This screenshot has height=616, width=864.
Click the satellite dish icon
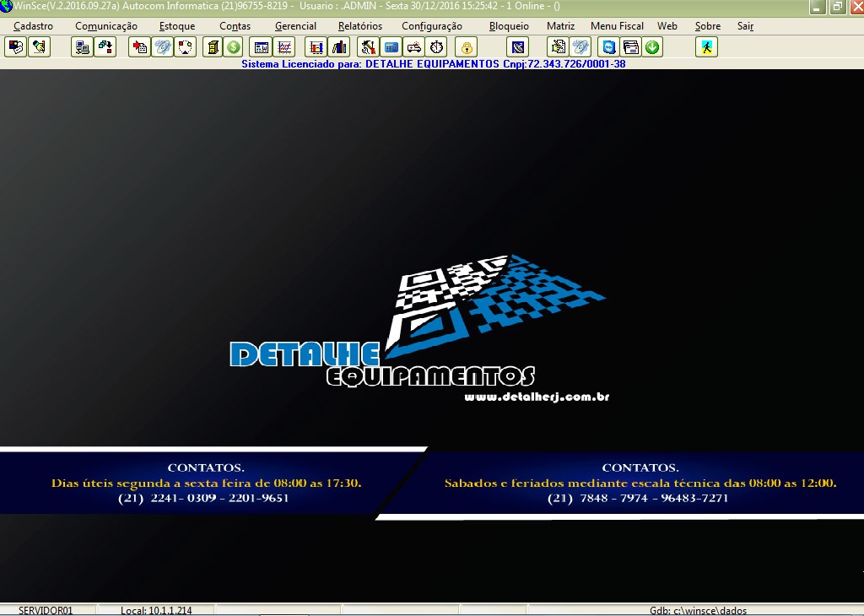click(x=518, y=47)
